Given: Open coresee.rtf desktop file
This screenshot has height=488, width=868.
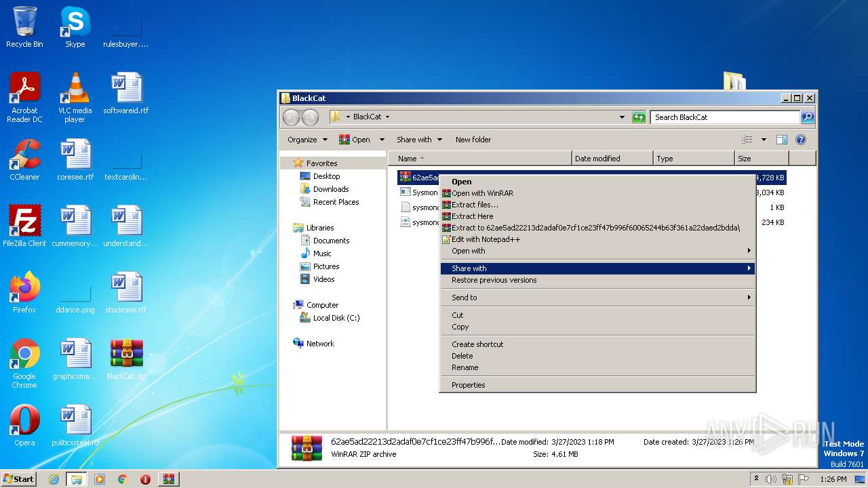Looking at the screenshot, I should click(75, 160).
